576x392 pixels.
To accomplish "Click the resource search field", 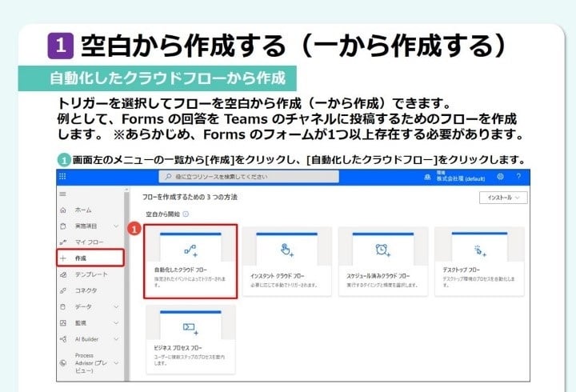I will point(249,177).
